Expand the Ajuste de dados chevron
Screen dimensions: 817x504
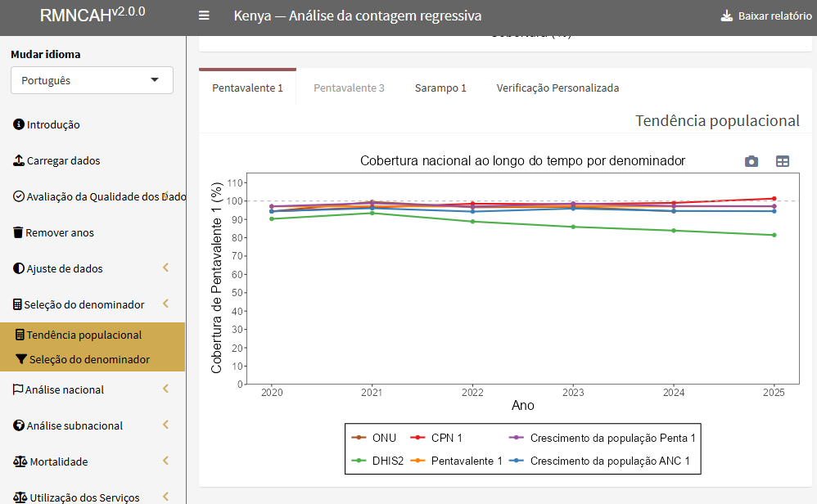pyautogui.click(x=165, y=268)
